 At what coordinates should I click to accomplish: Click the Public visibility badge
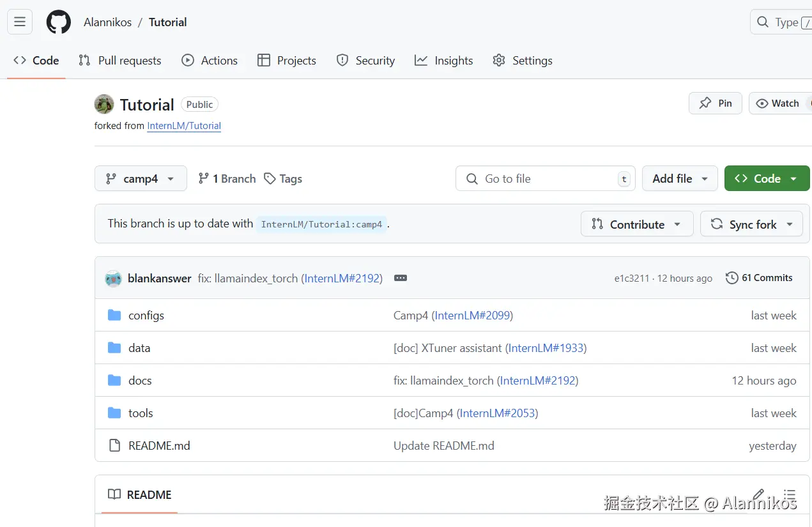coord(199,105)
